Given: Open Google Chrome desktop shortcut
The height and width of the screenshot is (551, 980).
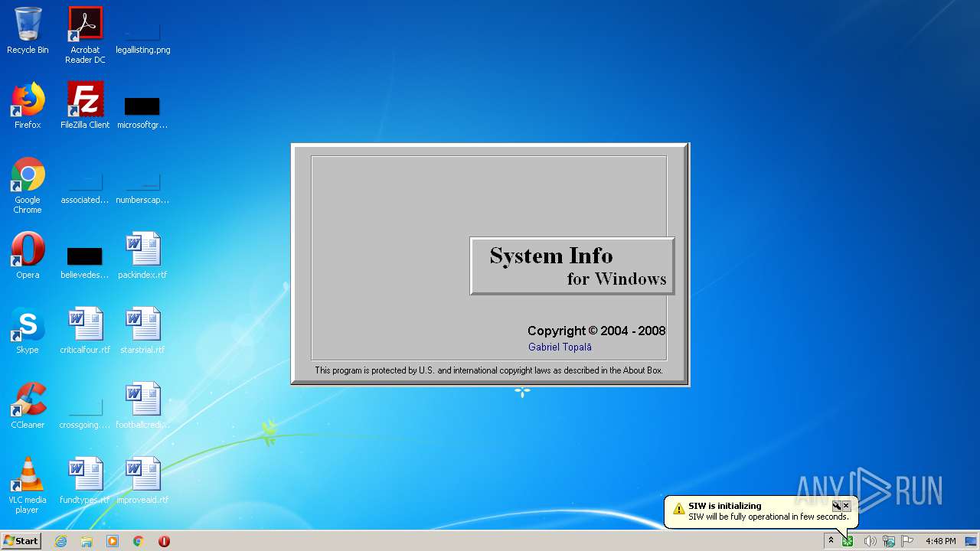Looking at the screenshot, I should 28,185.
